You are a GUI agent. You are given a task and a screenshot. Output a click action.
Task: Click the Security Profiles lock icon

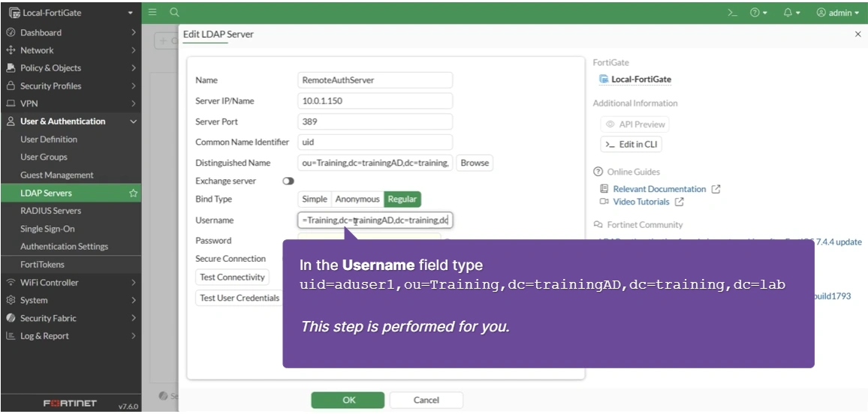[x=10, y=85]
